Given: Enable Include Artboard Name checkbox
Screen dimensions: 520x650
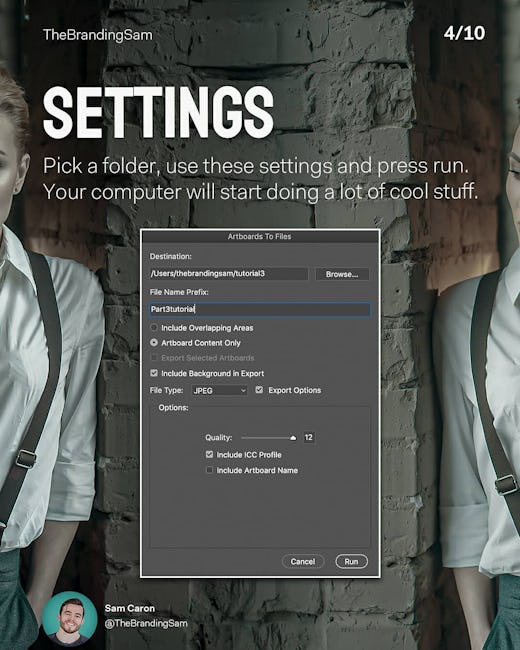Looking at the screenshot, I should 209,470.
